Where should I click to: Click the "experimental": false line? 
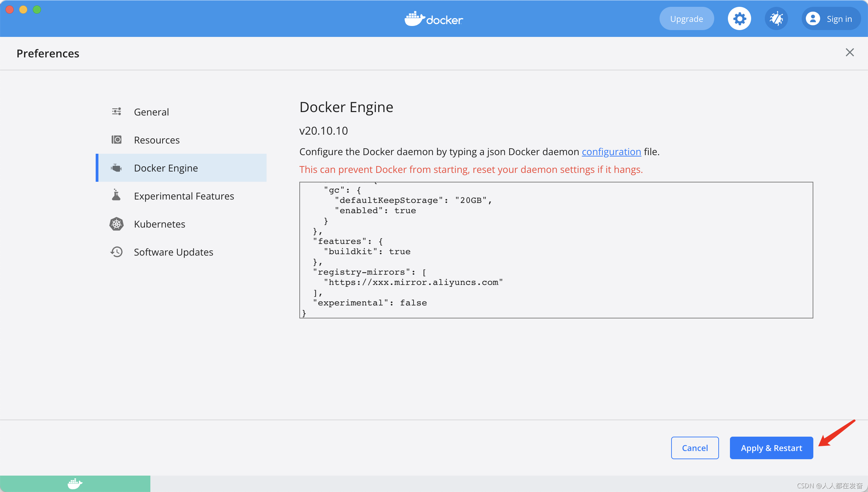(370, 303)
